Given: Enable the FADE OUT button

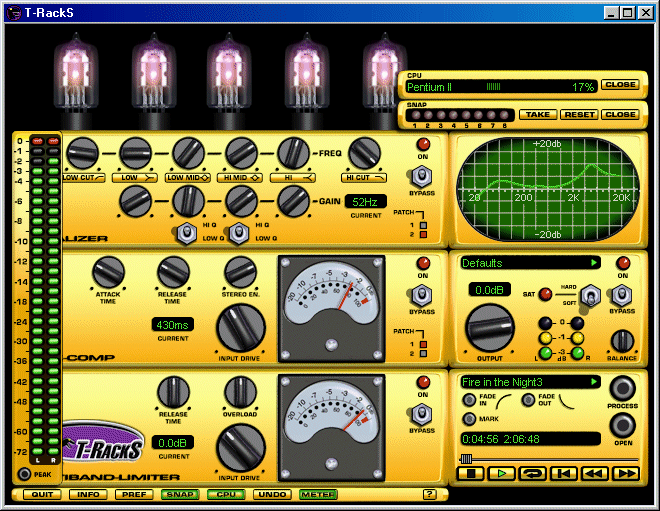Looking at the screenshot, I should pos(528,399).
